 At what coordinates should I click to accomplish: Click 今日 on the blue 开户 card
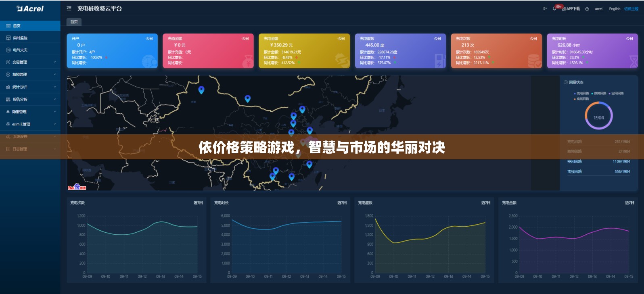pos(149,39)
